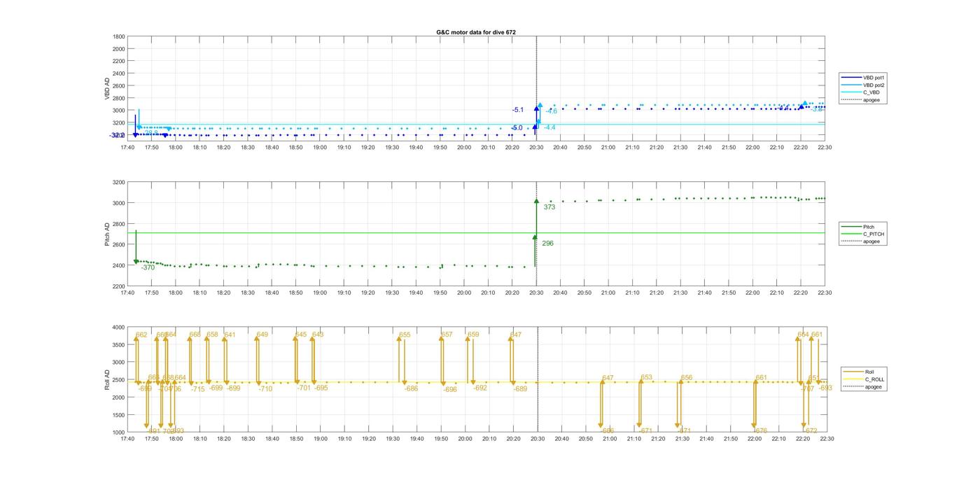980x485 pixels.
Task: Click the VBD value label '-5.1'
Action: coord(518,110)
